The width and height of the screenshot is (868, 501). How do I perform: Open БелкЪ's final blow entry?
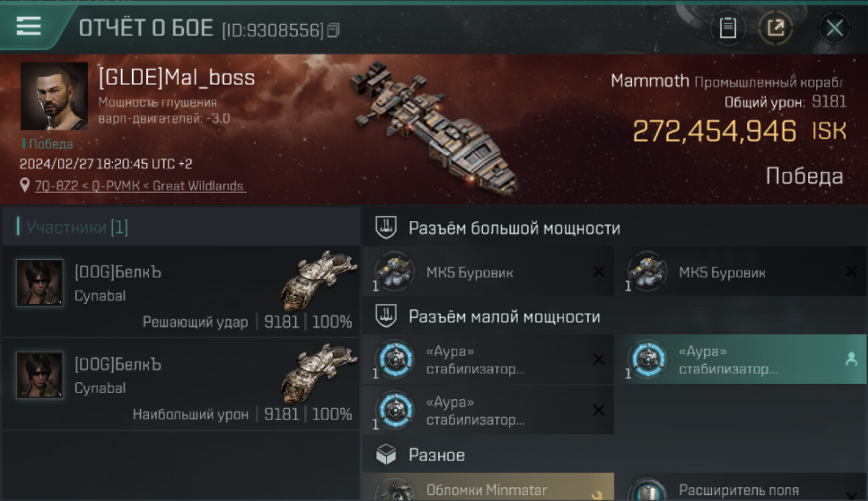[180, 291]
